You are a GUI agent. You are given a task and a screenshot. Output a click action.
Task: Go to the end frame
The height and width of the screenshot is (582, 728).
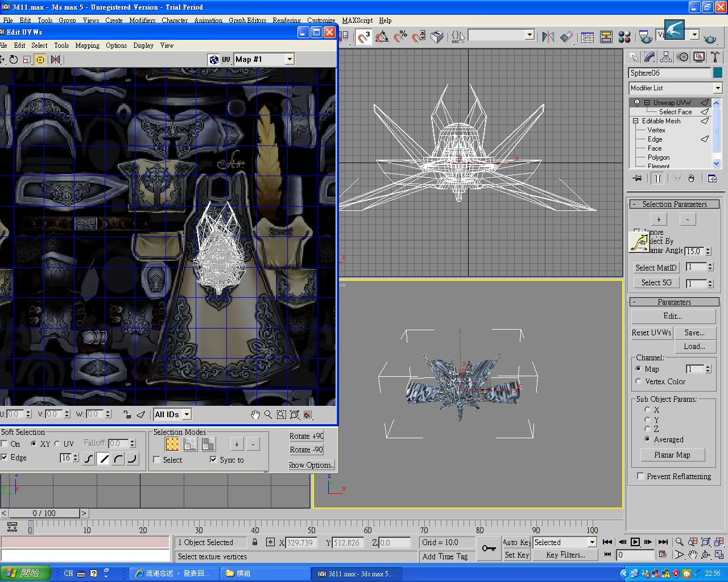point(663,542)
